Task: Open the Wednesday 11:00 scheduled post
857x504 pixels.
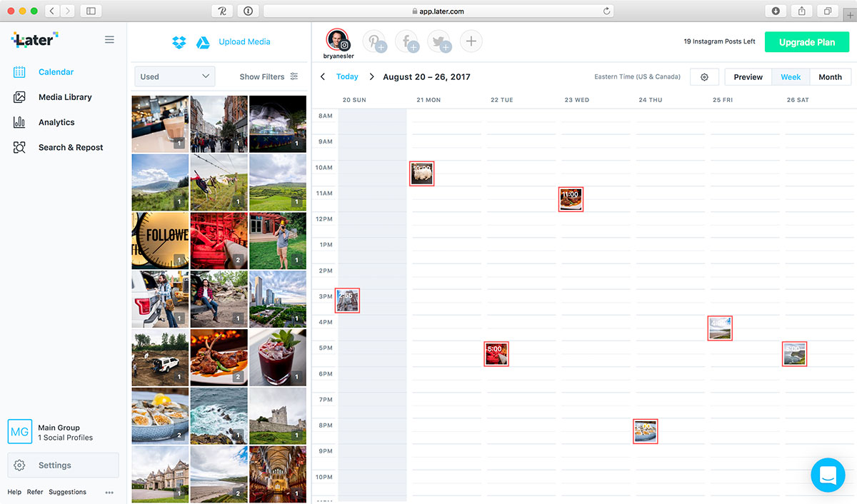Action: pyautogui.click(x=571, y=199)
